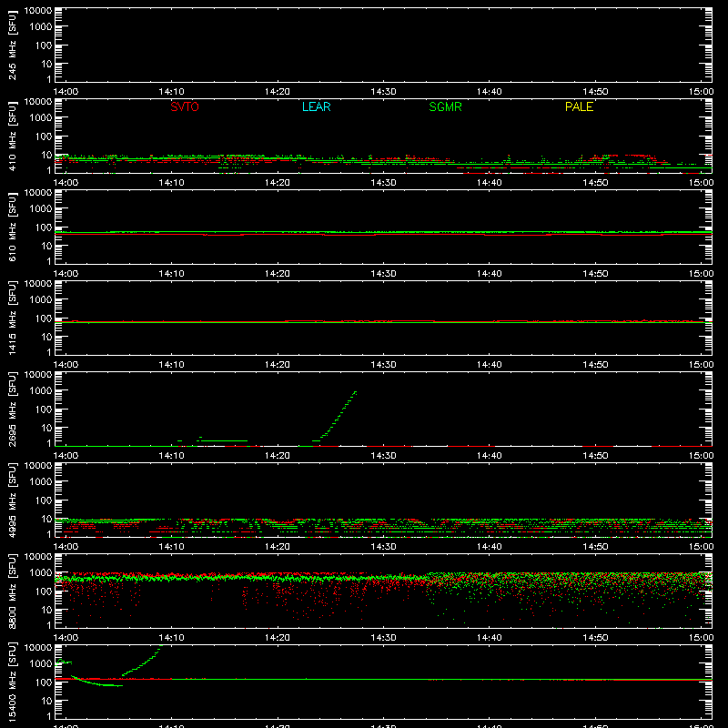Screen dimensions: 728x728
Task: Click the 1000 y-axis value of 8800 MHz panel
Action: (x=41, y=572)
